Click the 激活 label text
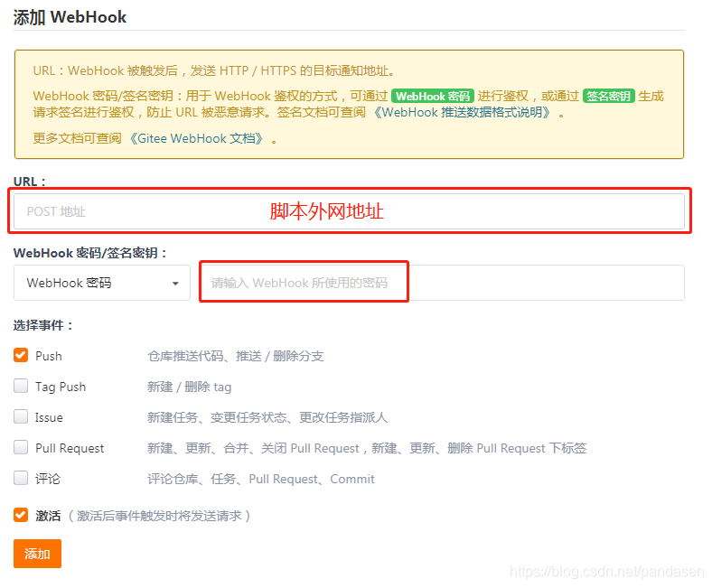The height and width of the screenshot is (588, 712). [48, 516]
